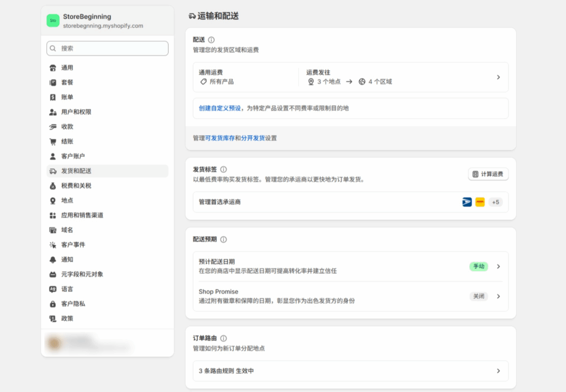Expand the 通用运费 row chevron
The height and width of the screenshot is (392, 566).
[498, 77]
